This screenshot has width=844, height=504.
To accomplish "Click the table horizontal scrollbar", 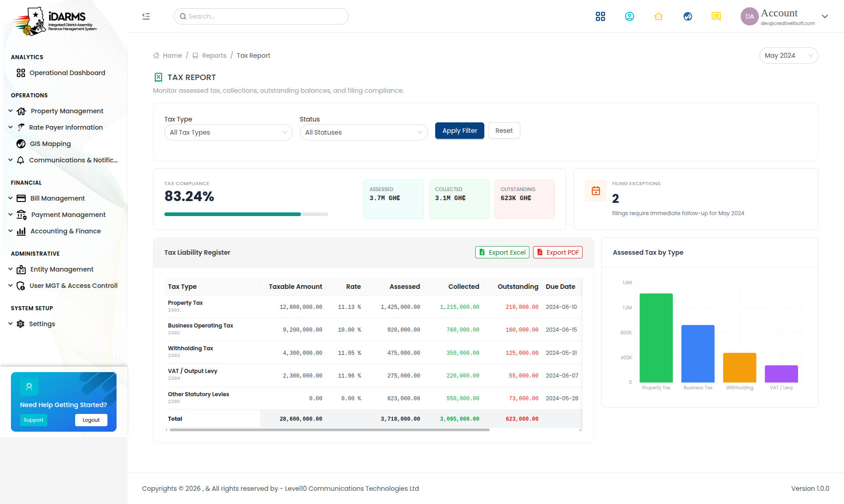I will pos(330,430).
